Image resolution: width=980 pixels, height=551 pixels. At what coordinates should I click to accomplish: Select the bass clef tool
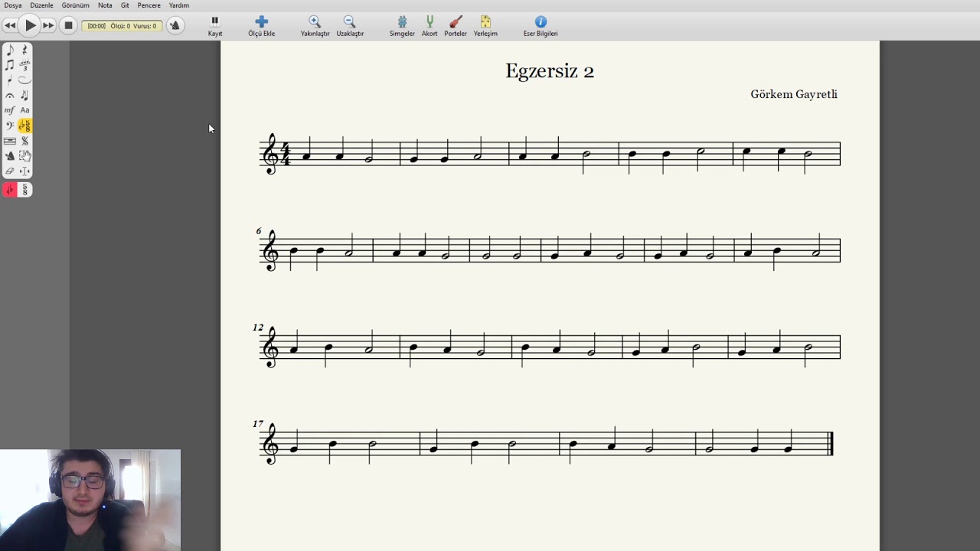(10, 126)
